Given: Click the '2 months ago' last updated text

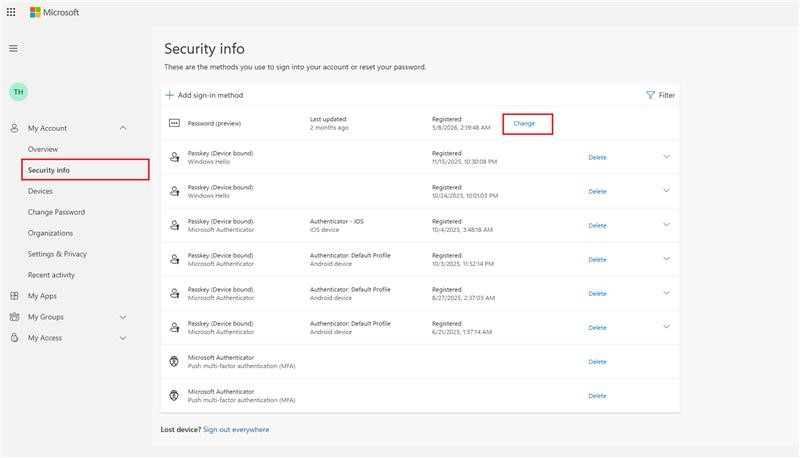Looking at the screenshot, I should (329, 128).
